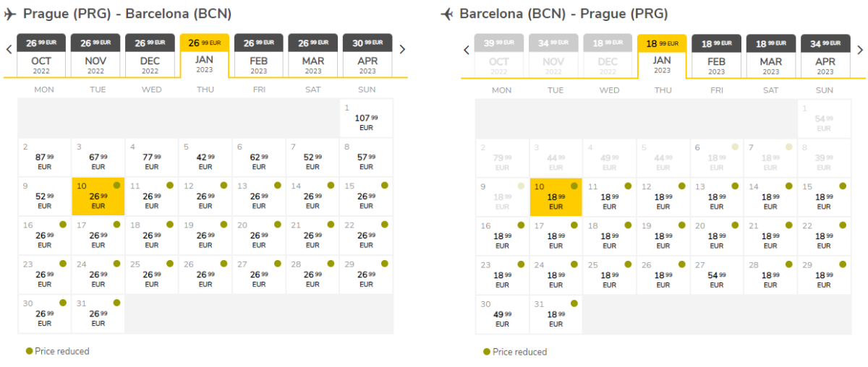868x367 pixels.
Task: Pick January 31 flight to Barcelona for 26.99 EUR
Action: (x=98, y=314)
